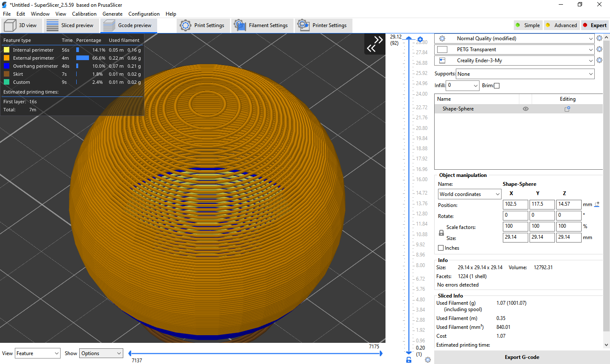
Task: Click the gear beside Normal Quality profile
Action: click(x=599, y=38)
